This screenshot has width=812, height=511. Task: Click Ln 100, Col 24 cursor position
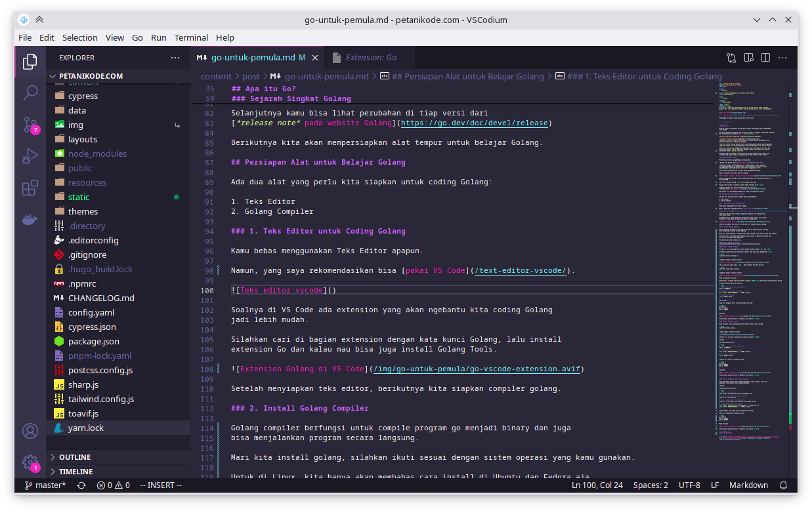(597, 485)
